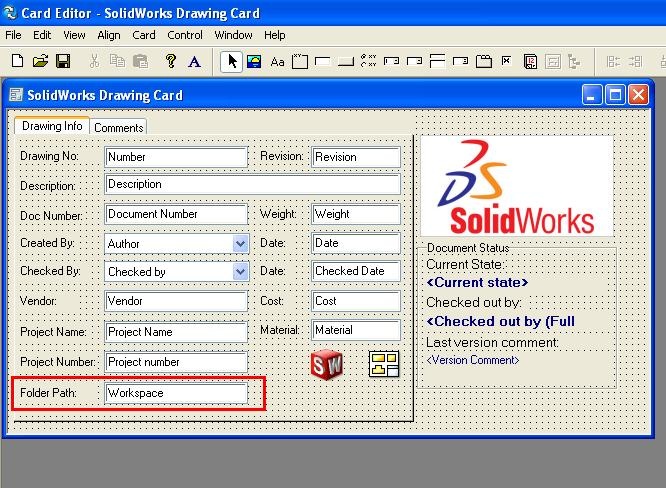Image resolution: width=666 pixels, height=488 pixels.
Task: Click the card search control icon
Action: [x=530, y=62]
